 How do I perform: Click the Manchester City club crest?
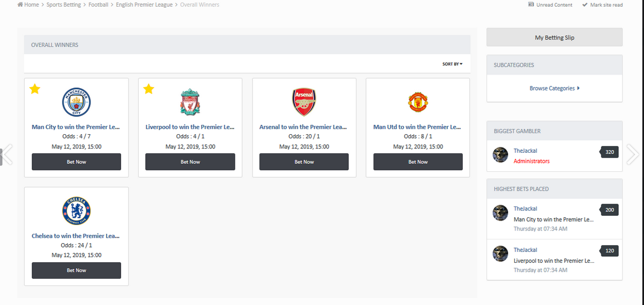click(x=76, y=102)
